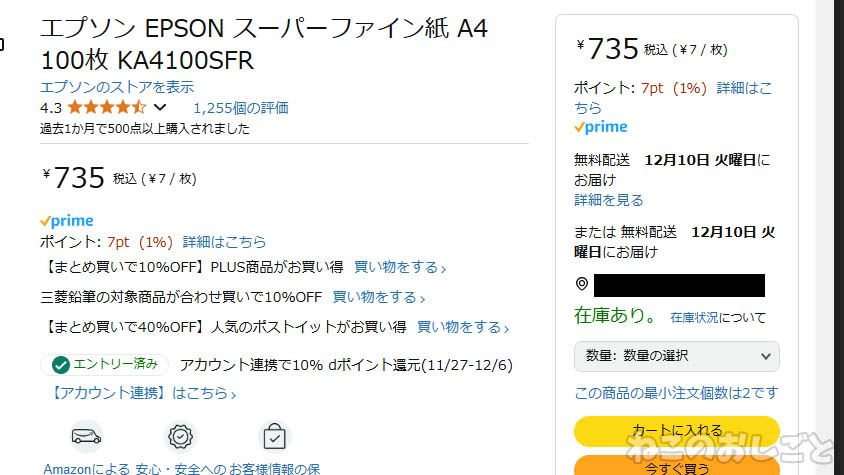
Task: Click the カートに入れる button
Action: pos(677,431)
